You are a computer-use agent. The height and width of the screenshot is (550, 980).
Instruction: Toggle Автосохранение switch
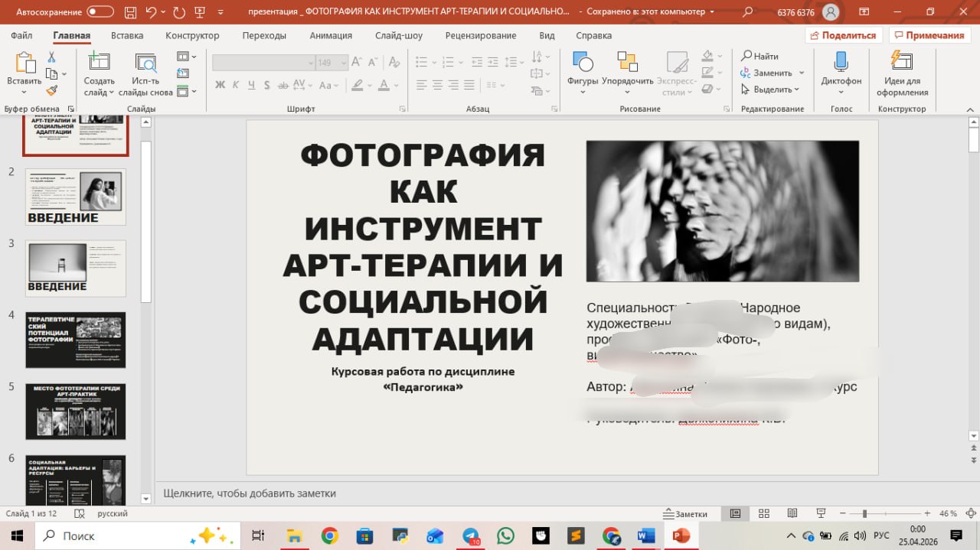100,12
